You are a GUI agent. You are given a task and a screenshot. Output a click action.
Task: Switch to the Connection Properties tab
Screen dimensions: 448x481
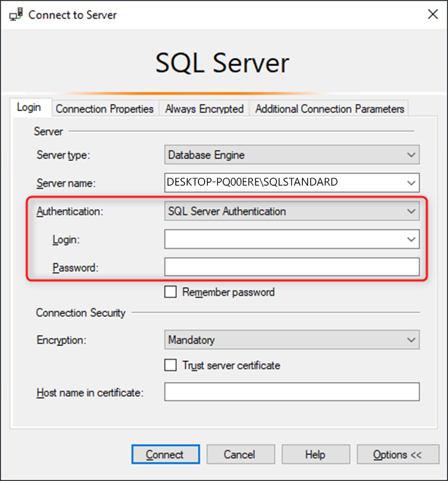[x=104, y=109]
